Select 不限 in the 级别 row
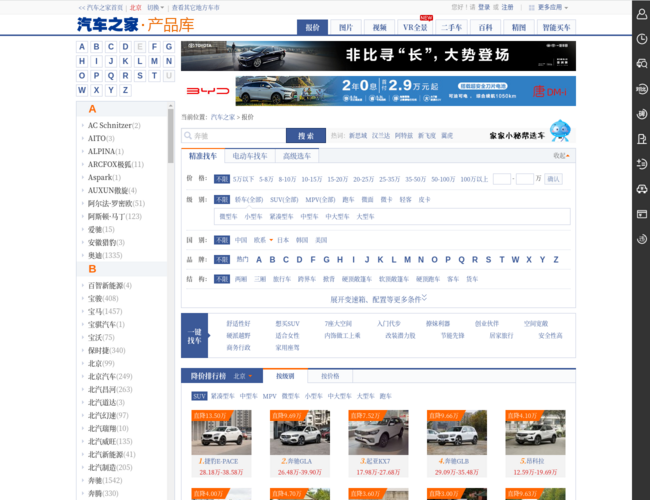The height and width of the screenshot is (500, 650). (222, 200)
